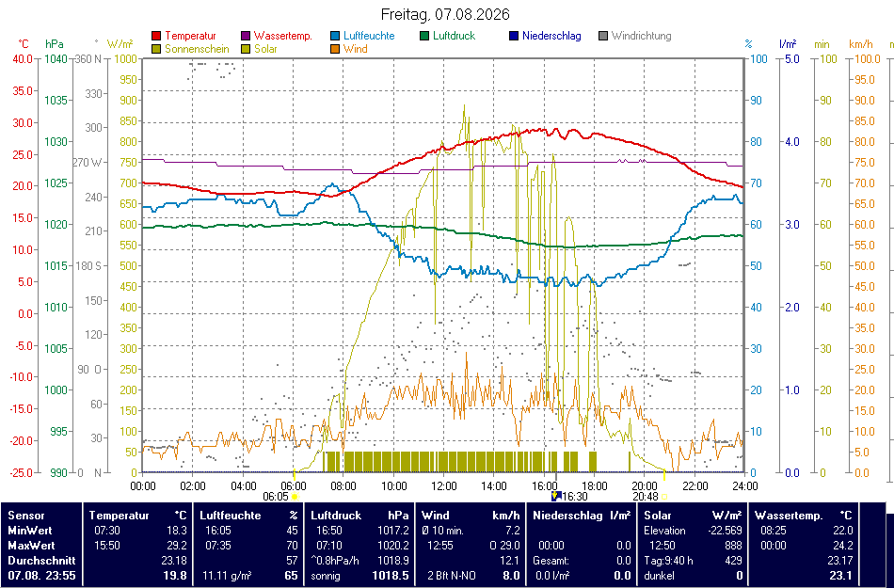Select the Wassertemp. legend label
The height and width of the screenshot is (588, 894).
coord(283,36)
